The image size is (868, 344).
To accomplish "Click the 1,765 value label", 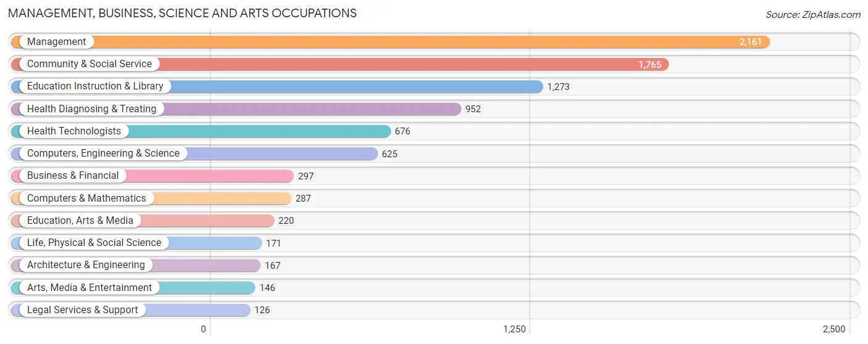I will pyautogui.click(x=650, y=65).
